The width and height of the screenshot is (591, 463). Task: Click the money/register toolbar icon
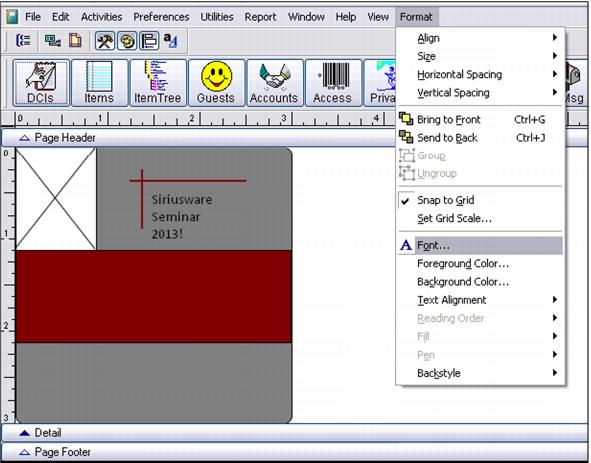click(x=52, y=40)
